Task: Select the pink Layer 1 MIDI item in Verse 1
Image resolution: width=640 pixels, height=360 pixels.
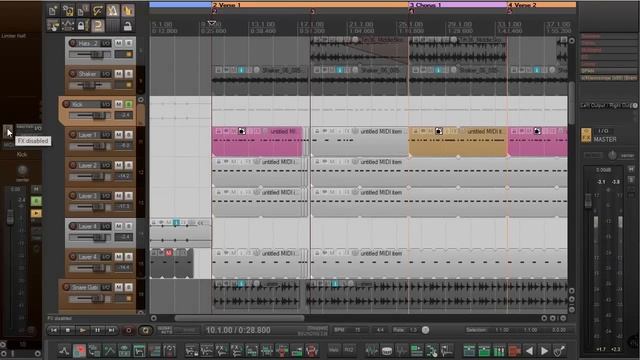Action: click(x=257, y=141)
